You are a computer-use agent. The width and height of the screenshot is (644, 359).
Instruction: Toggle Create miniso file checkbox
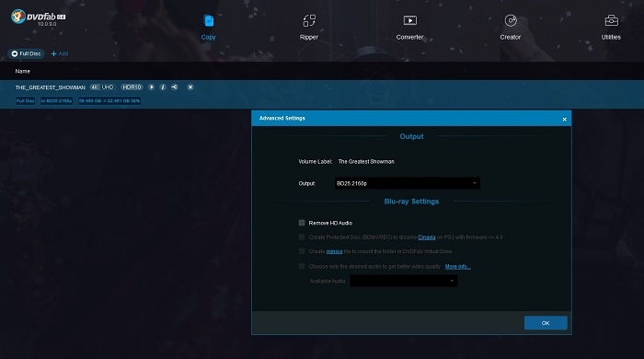pyautogui.click(x=302, y=251)
